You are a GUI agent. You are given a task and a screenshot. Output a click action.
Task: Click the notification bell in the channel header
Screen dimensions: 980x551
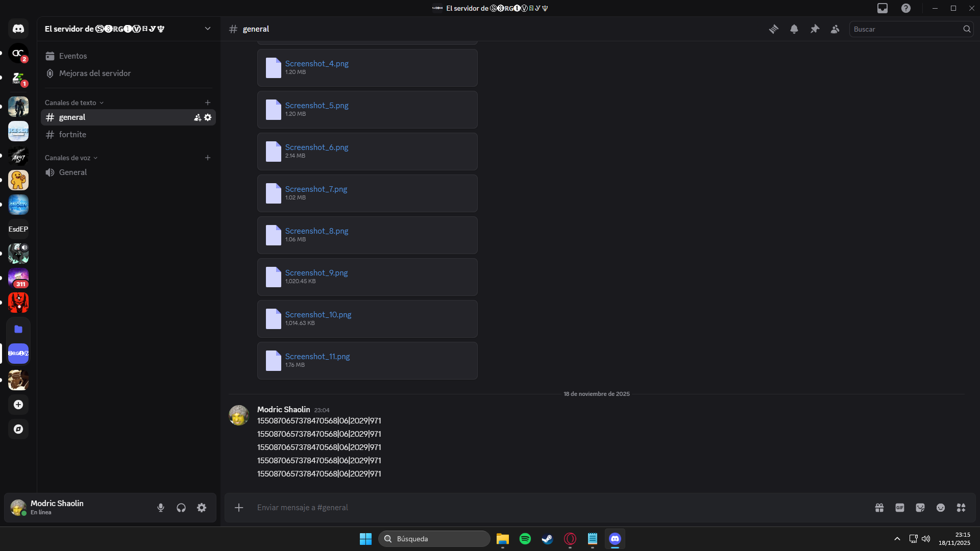794,29
